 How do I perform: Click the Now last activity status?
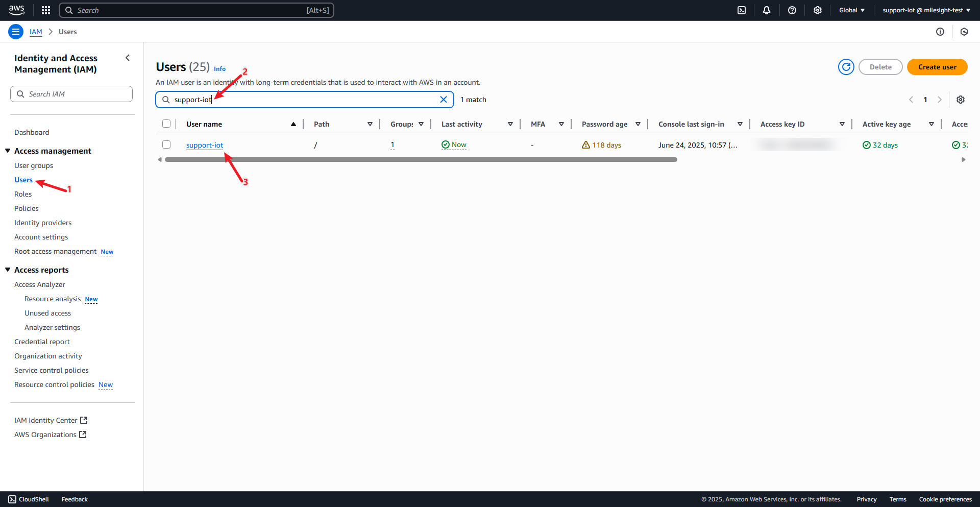click(x=454, y=145)
